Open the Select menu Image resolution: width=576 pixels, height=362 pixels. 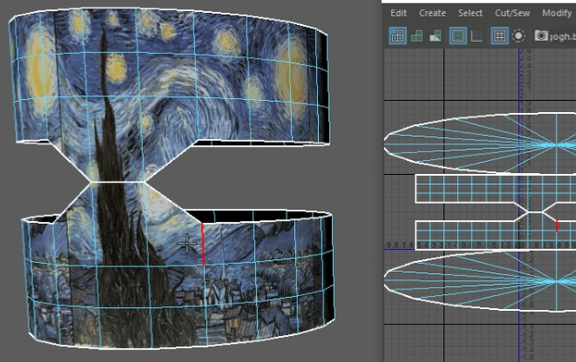click(x=470, y=13)
